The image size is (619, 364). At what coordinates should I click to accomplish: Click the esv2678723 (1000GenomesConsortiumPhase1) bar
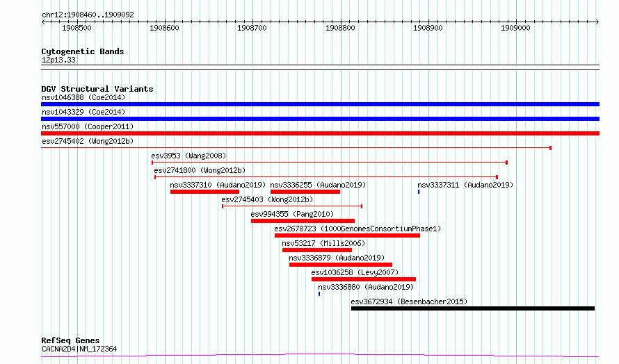[x=347, y=235]
